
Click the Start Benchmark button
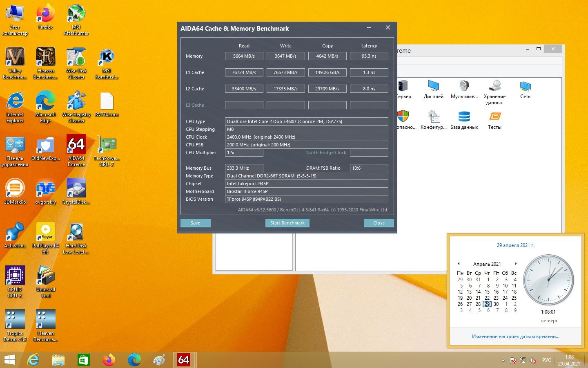tap(287, 223)
